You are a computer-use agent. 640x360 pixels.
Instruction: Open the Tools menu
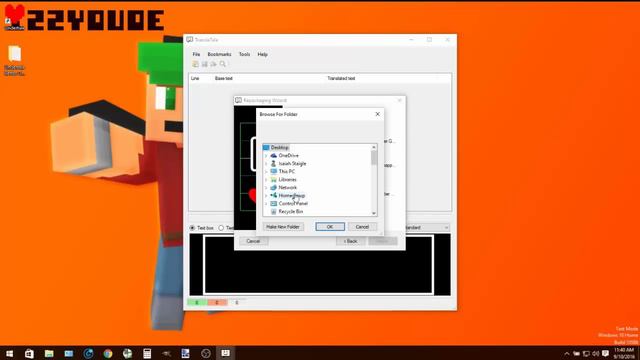(x=244, y=54)
